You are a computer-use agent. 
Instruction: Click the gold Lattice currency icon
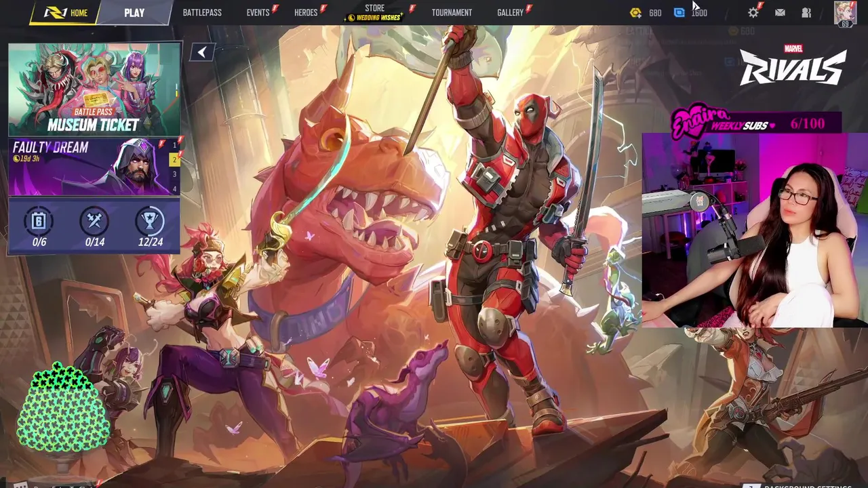(635, 13)
